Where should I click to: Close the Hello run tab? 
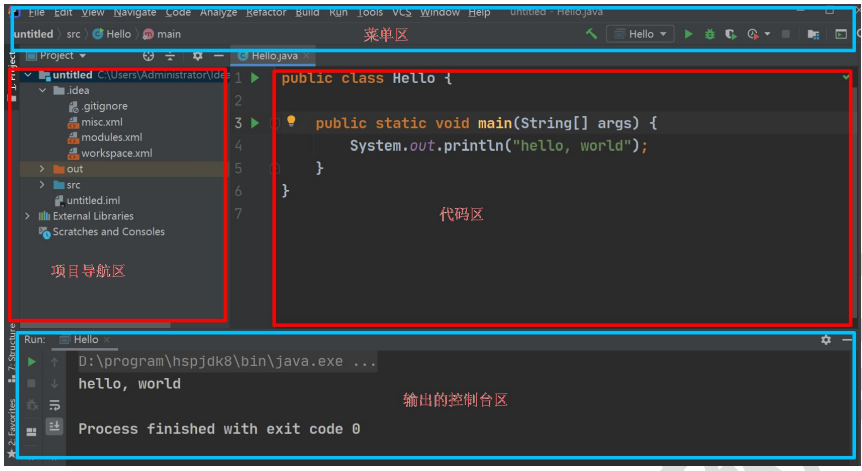107,340
